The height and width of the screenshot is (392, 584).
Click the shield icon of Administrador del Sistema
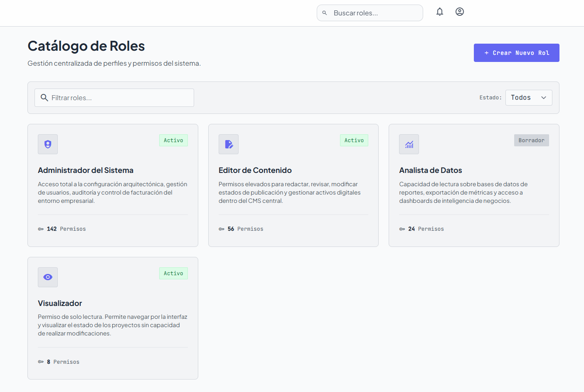coord(48,144)
